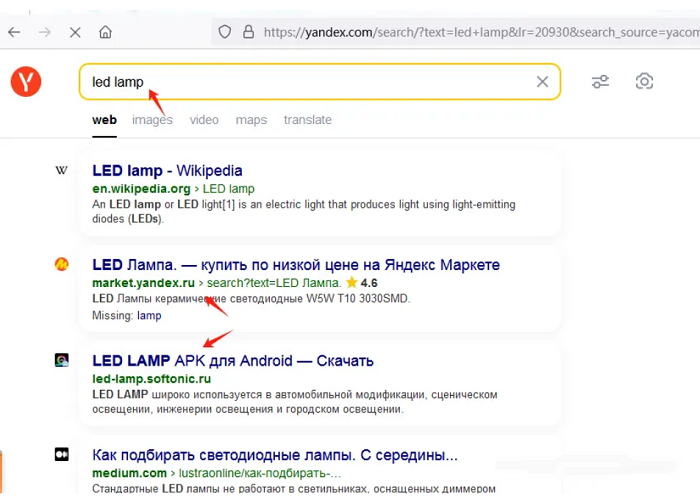Screen dimensions: 700x497
Task: Click the Wikipedia snippet 'An LED lamp or LED light'
Action: click(x=304, y=212)
